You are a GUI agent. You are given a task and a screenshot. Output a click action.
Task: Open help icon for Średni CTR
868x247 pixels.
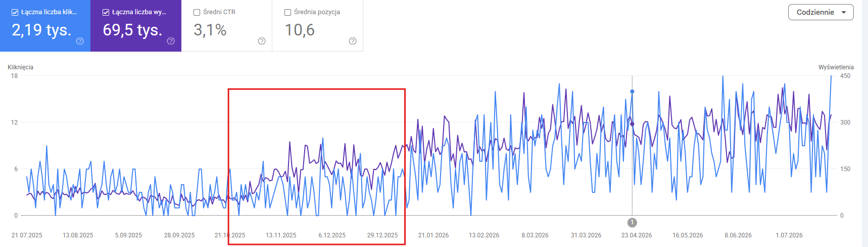(262, 41)
